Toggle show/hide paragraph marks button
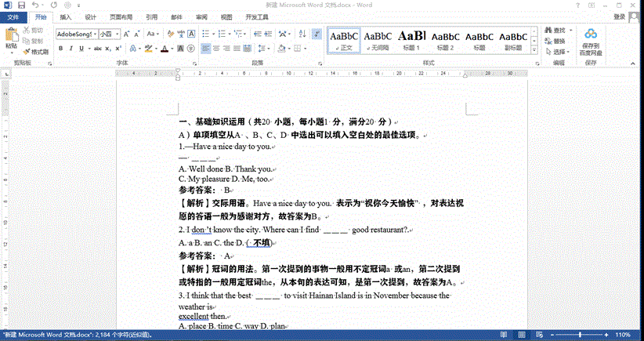The height and width of the screenshot is (341, 644). click(x=316, y=34)
